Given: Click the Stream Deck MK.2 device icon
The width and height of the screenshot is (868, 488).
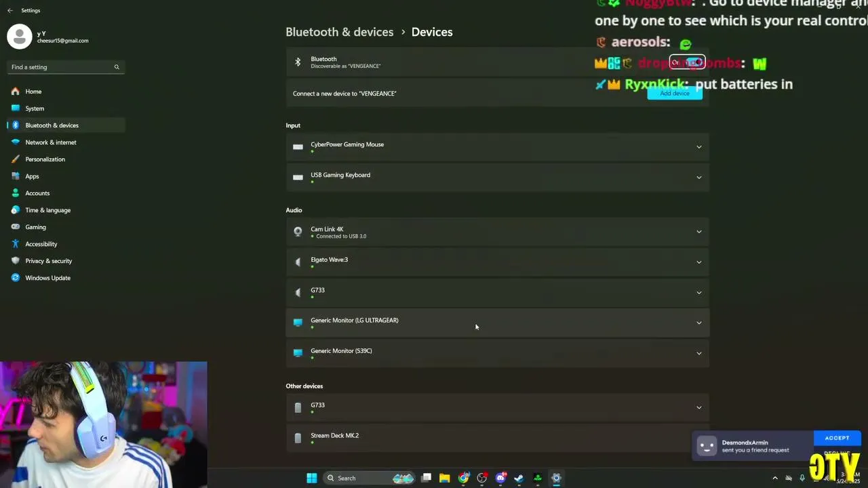Looking at the screenshot, I should click(x=298, y=438).
